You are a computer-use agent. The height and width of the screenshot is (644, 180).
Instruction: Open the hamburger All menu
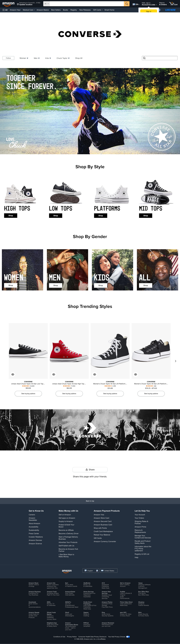[x=5, y=10]
